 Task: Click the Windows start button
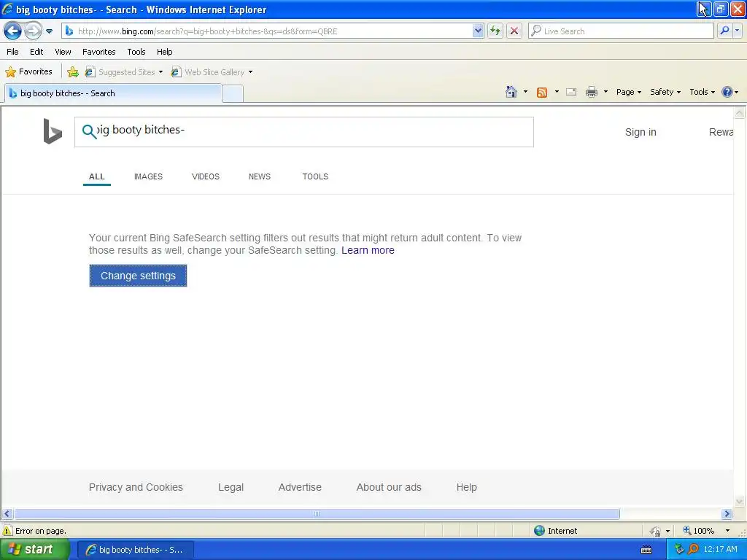point(35,550)
